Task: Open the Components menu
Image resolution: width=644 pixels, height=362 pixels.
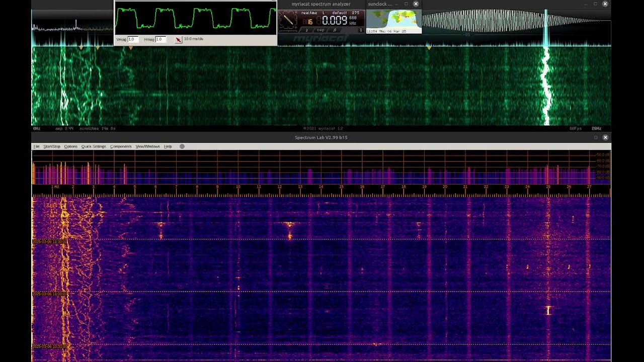Action: [121, 146]
